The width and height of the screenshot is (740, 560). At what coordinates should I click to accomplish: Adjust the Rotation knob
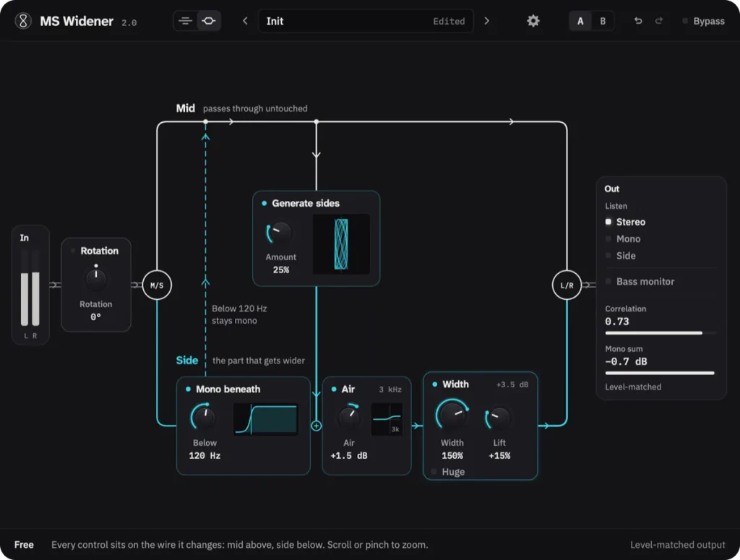[x=96, y=278]
